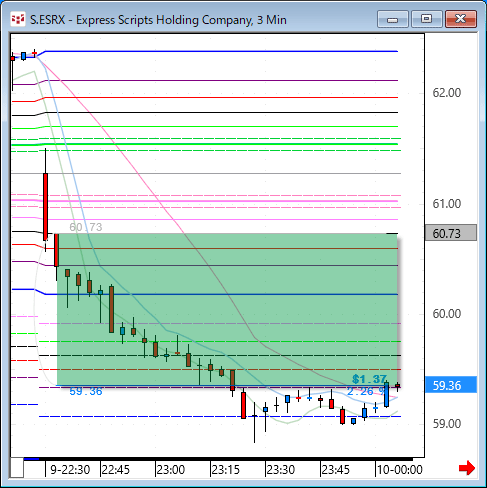This screenshot has height=488, width=487.
Task: Click the 9-22:30 time axis label
Action: click(70, 470)
